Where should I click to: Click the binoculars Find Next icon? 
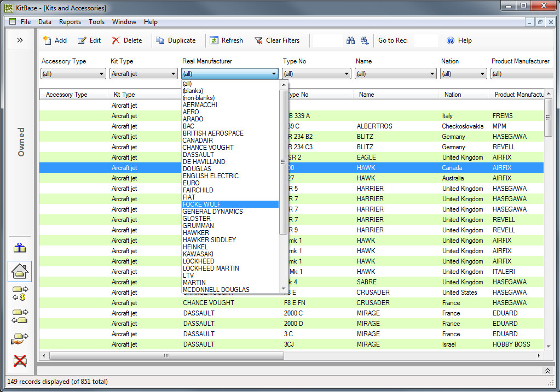coord(364,40)
